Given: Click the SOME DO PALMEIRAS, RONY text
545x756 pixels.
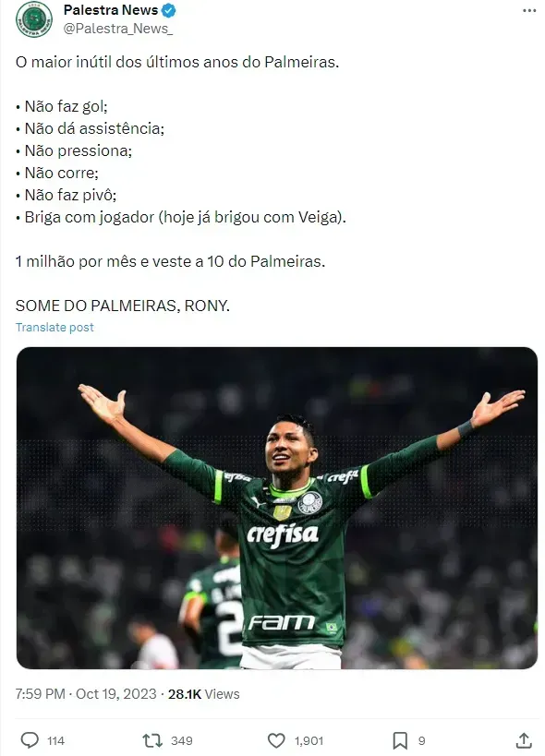Looking at the screenshot, I should 123,306.
